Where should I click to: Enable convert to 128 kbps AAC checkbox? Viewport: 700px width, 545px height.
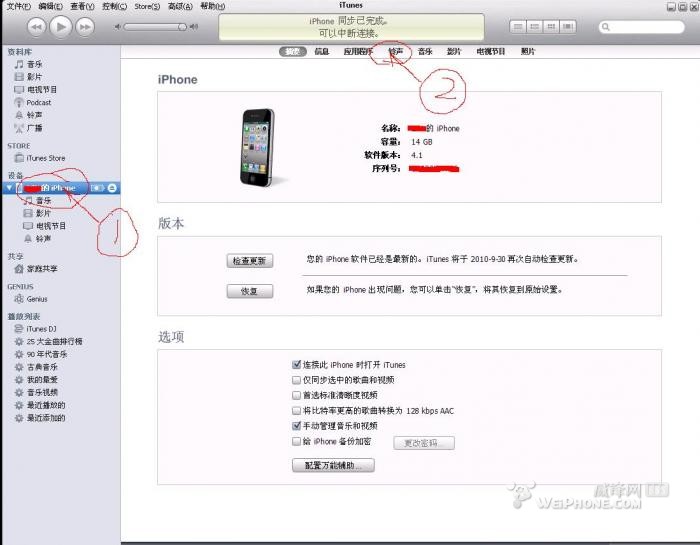pyautogui.click(x=296, y=410)
